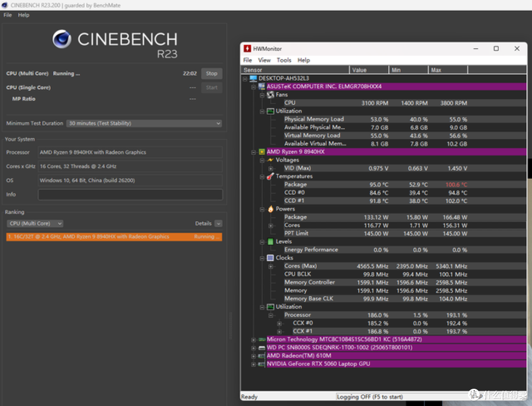Expand the VID (Max) row
The height and width of the screenshot is (406, 532).
271,169
